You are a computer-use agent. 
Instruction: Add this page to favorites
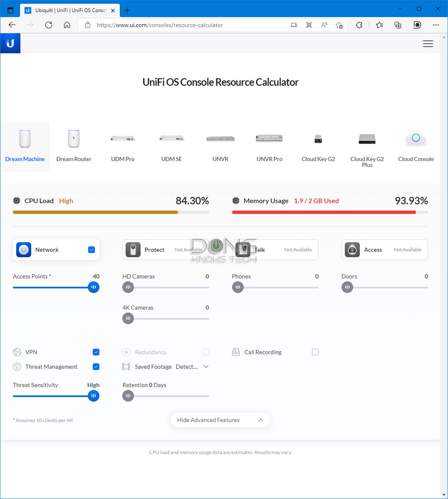click(339, 25)
